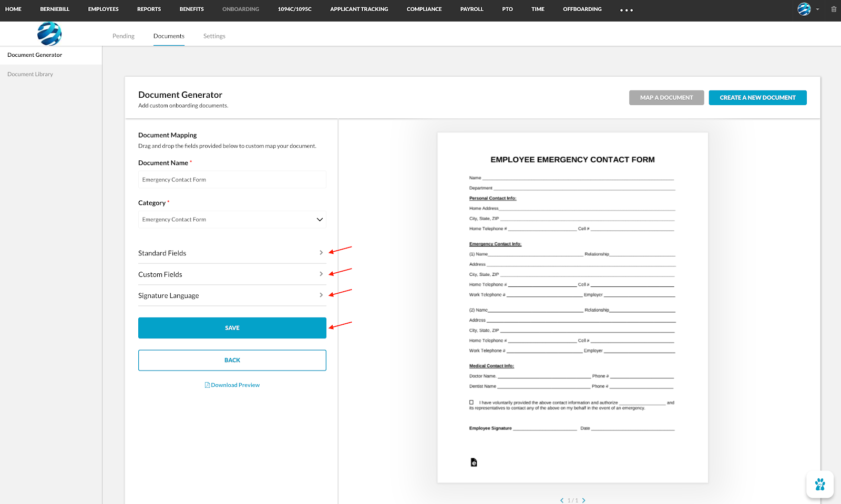
Task: Open the HOME menu
Action: (x=14, y=9)
